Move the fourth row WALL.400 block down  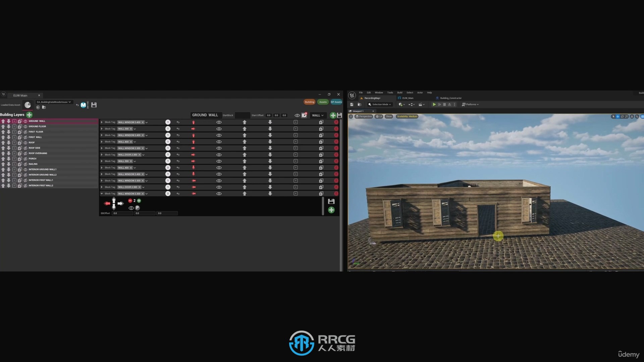(270, 142)
